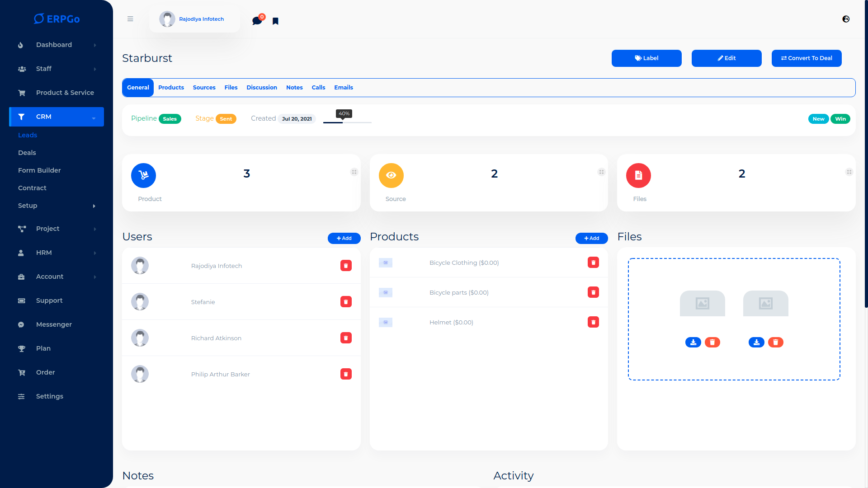Click the Convert To Deal button

coord(807,58)
